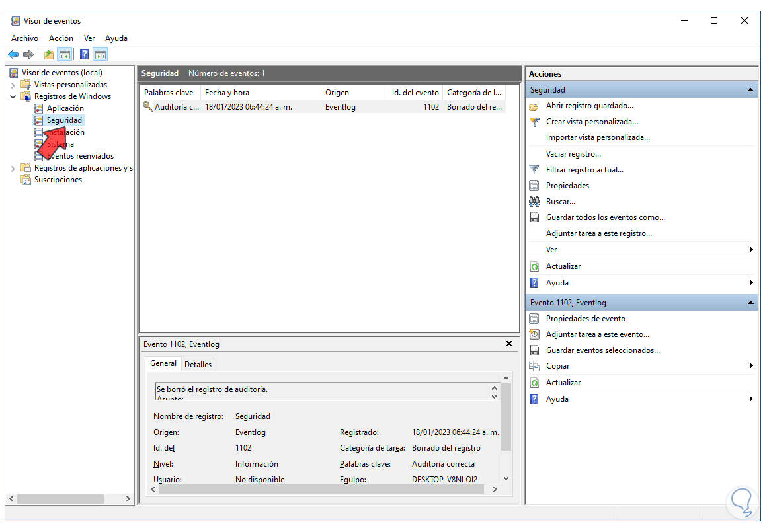Click the Crear vista personalizada funnel icon
The height and width of the screenshot is (532, 765).
[x=534, y=122]
